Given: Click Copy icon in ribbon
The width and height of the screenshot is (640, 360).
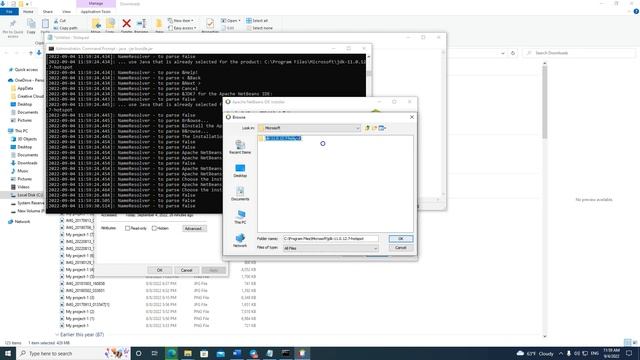Looking at the screenshot, I should [x=31, y=26].
